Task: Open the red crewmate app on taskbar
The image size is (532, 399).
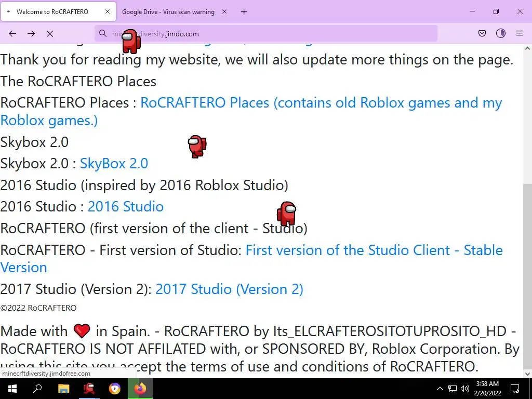Action: click(x=89, y=389)
